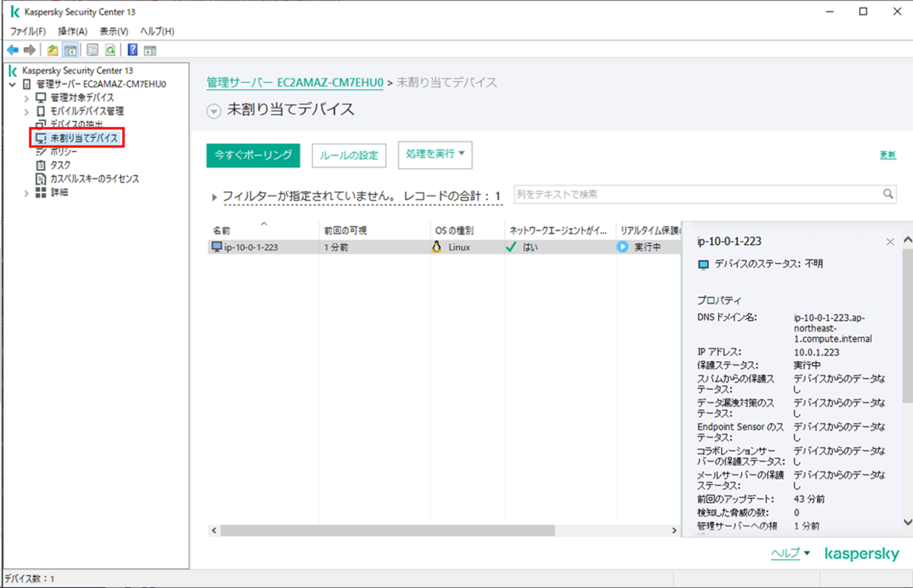Select the ポリシー tree item
Viewport: 913px width, 588px height.
tap(64, 152)
